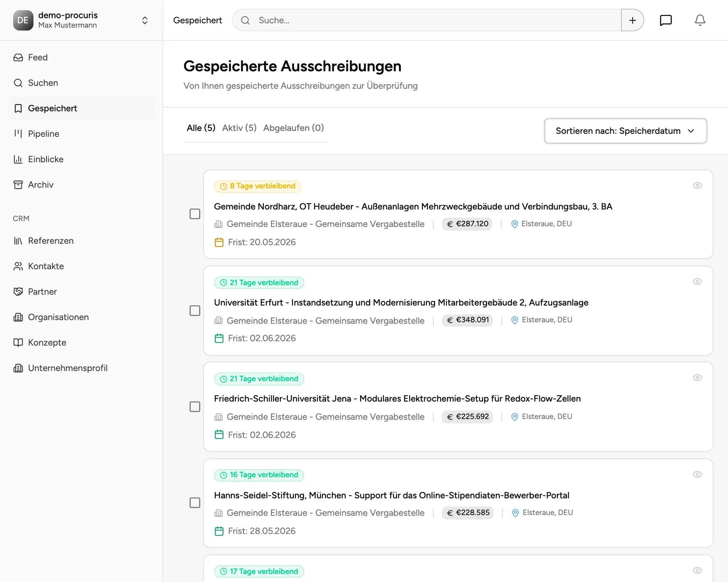Toggle eye icon on Hanns-Seidel-Stiftung card
The height and width of the screenshot is (582, 728).
click(x=697, y=474)
